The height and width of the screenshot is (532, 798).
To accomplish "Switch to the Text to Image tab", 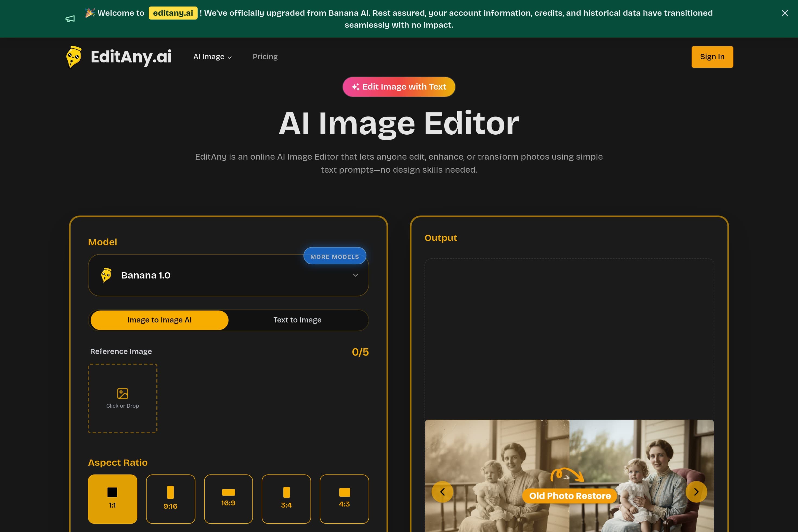I will [297, 320].
